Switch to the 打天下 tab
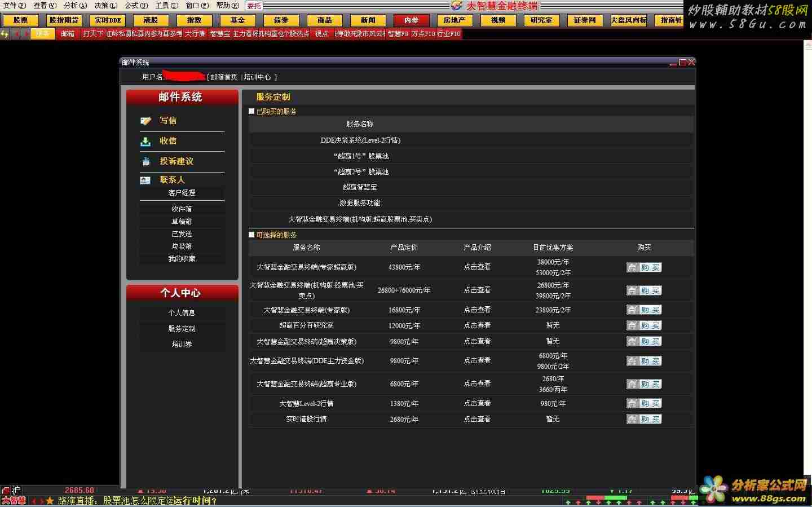 93,34
